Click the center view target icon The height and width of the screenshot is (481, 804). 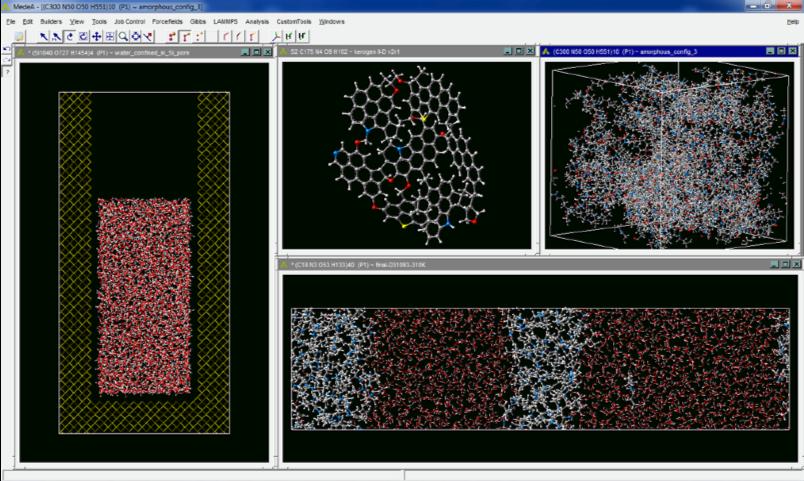click(135, 36)
